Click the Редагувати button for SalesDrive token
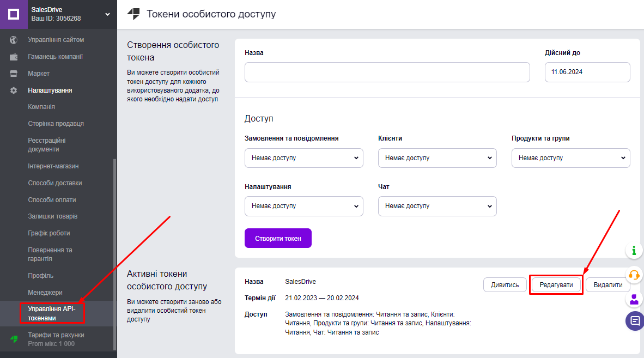 556,285
